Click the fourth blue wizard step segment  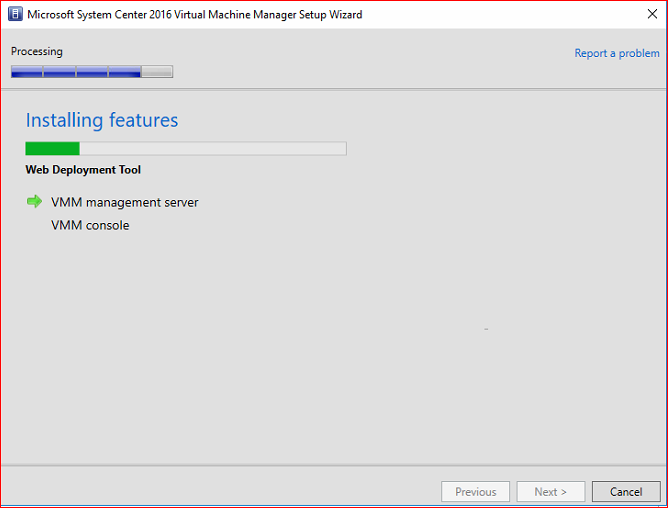(x=124, y=72)
